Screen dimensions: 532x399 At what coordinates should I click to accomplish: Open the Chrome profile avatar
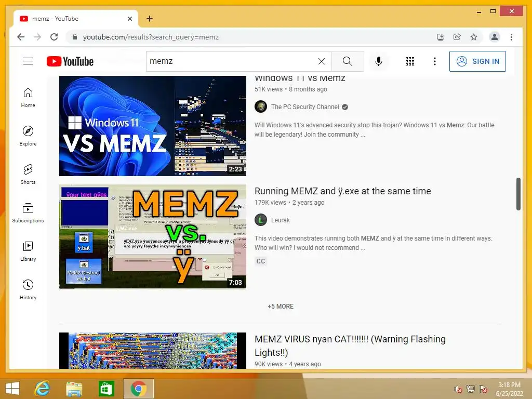pos(495,37)
